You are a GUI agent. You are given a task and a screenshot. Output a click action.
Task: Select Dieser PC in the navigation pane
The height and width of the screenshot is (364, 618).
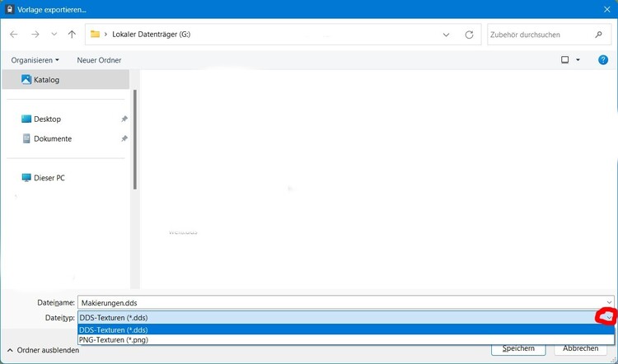pos(49,178)
